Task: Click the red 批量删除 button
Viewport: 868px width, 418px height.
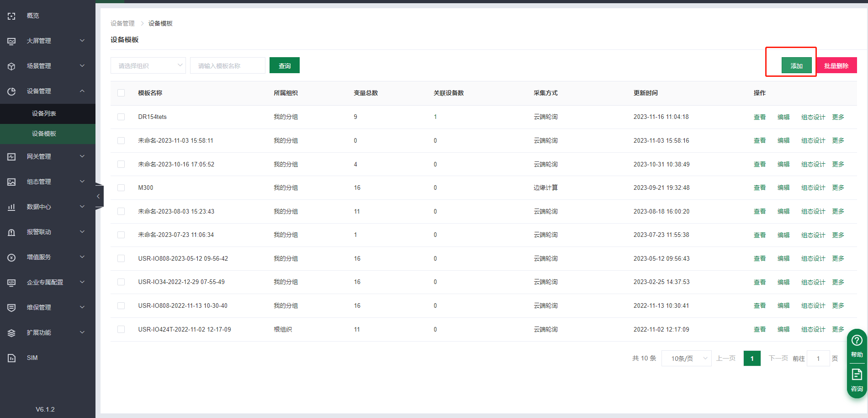Action: (836, 66)
